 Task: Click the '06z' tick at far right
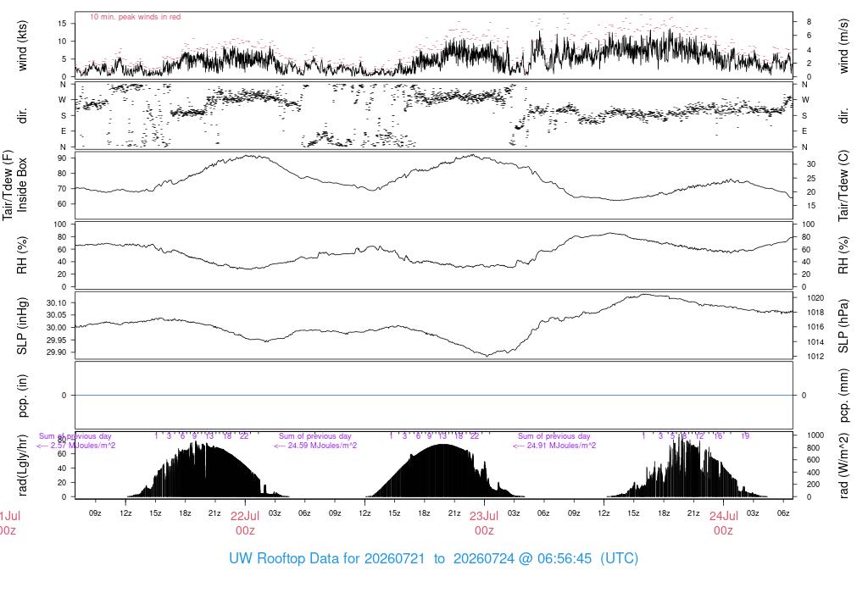pos(782,513)
